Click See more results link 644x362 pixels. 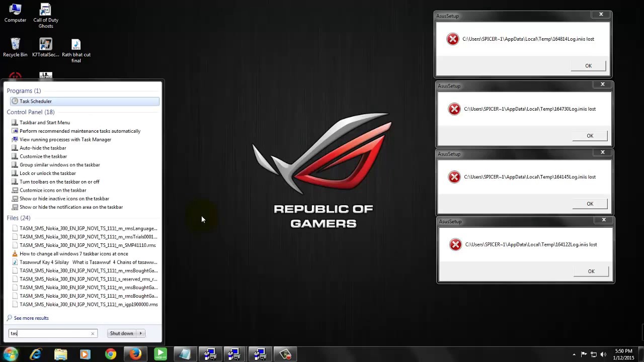coord(28,318)
